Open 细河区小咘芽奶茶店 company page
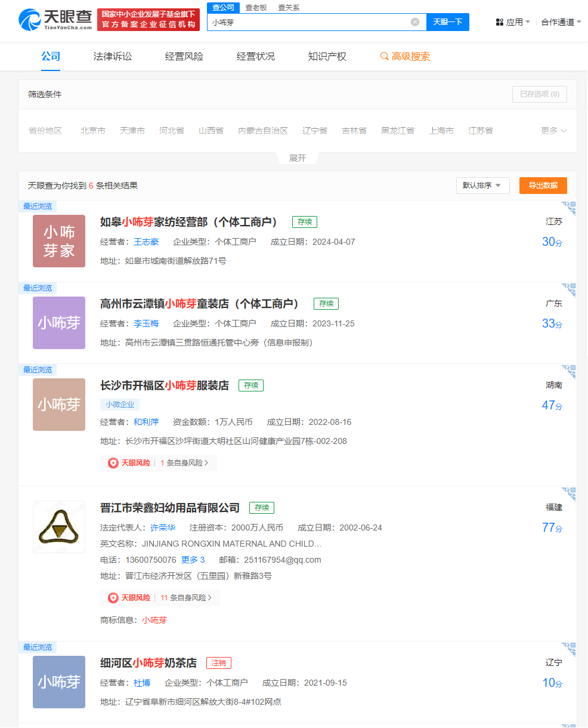Viewport: 588px width, 728px height. point(148,663)
